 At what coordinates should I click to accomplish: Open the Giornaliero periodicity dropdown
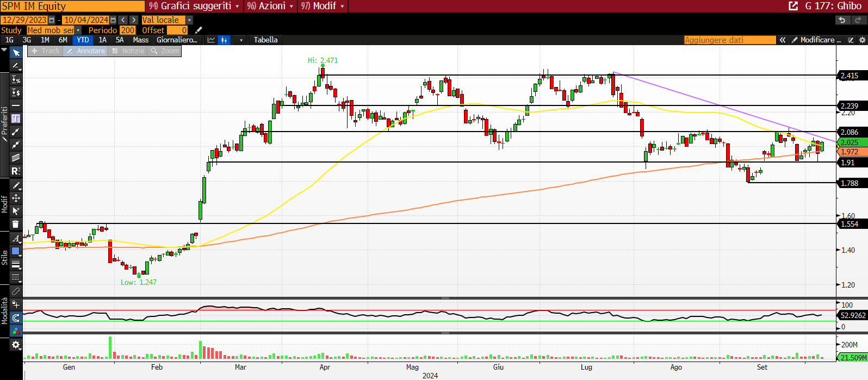(177, 40)
